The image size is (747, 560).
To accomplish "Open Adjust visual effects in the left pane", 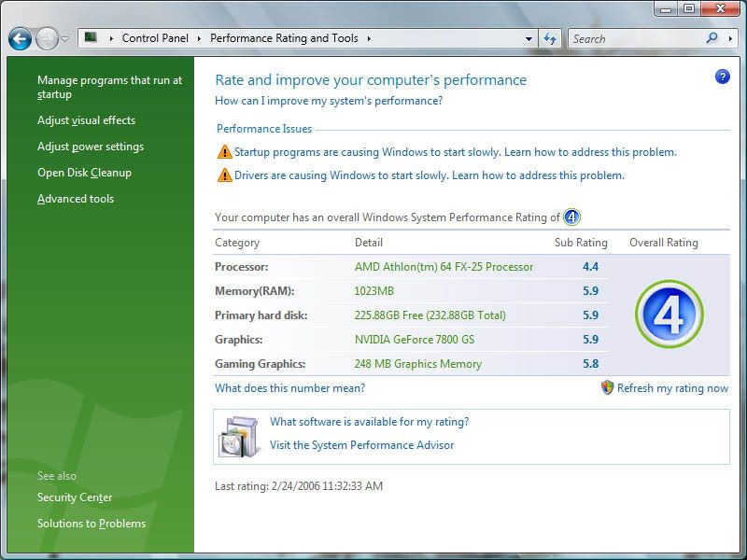I will [86, 120].
